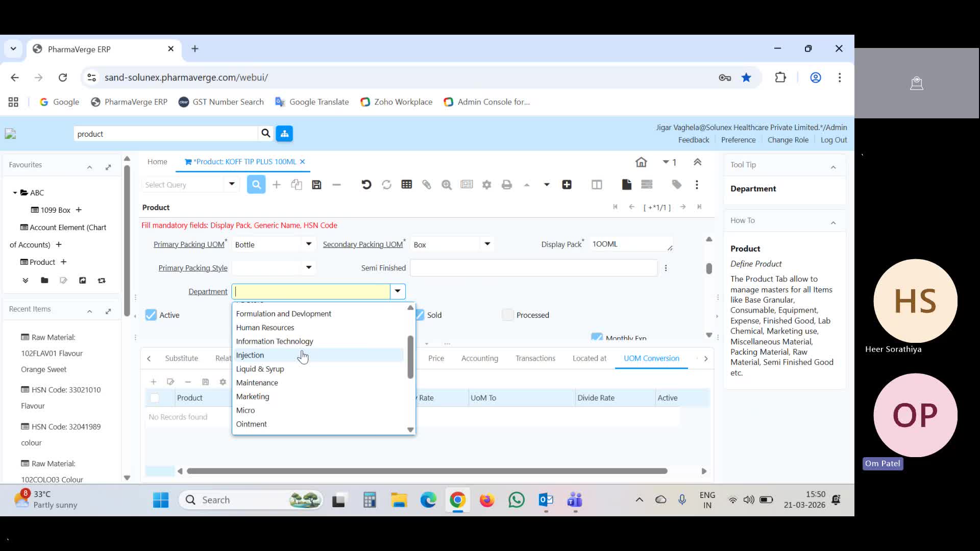Click the Feedback link
The height and width of the screenshot is (551, 980).
click(x=694, y=140)
